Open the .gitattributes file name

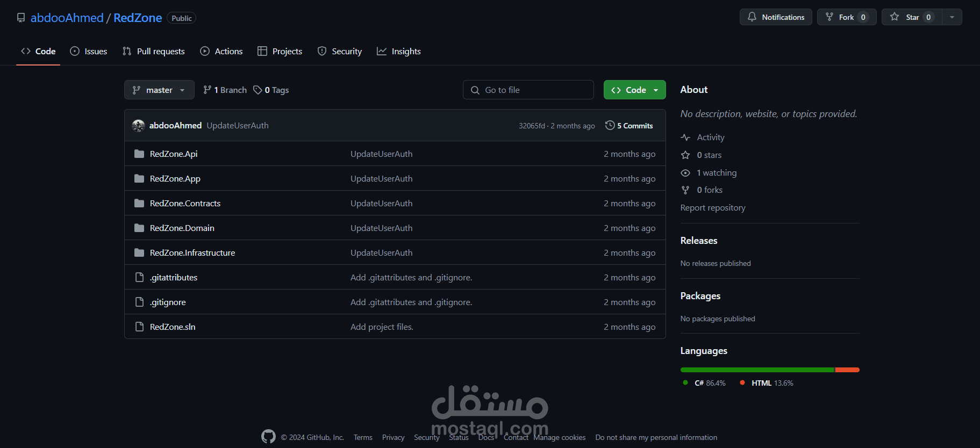tap(174, 277)
